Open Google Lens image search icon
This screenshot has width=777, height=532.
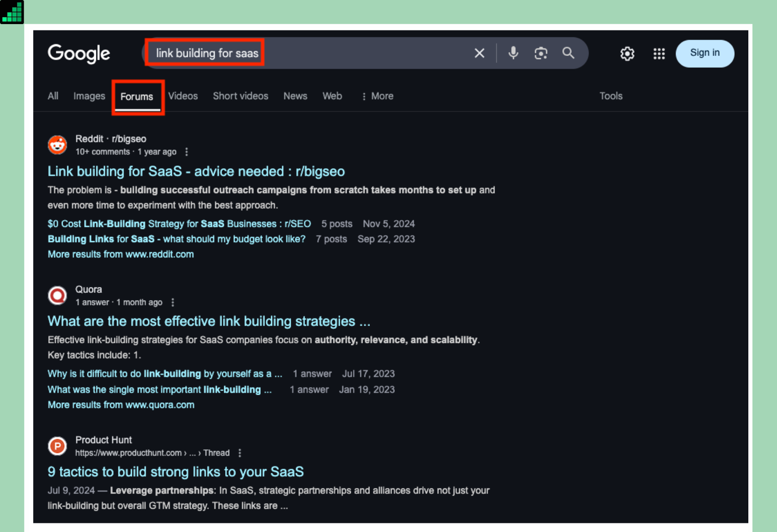[540, 53]
